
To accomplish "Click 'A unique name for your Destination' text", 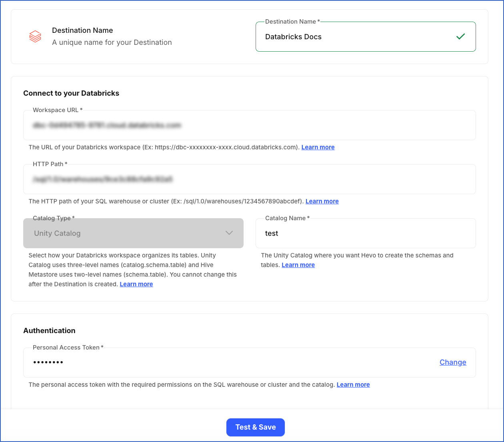I will click(x=112, y=42).
